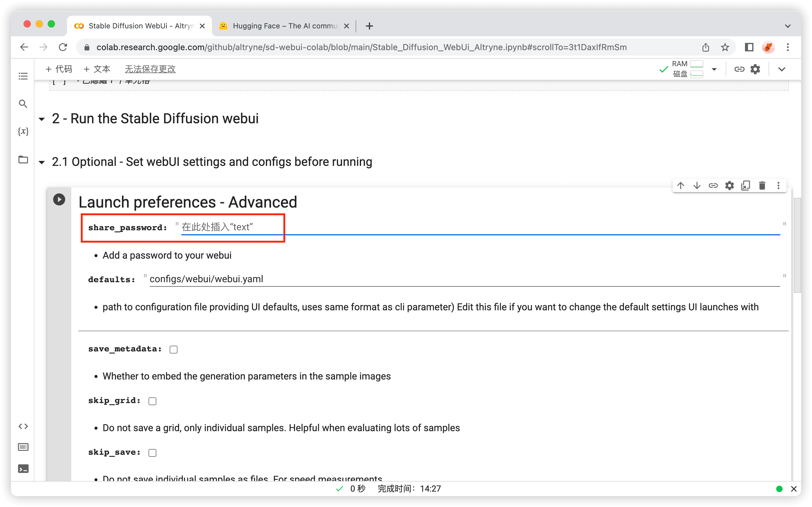812x507 pixels.
Task: Open the Files folder panel
Action: [x=23, y=159]
